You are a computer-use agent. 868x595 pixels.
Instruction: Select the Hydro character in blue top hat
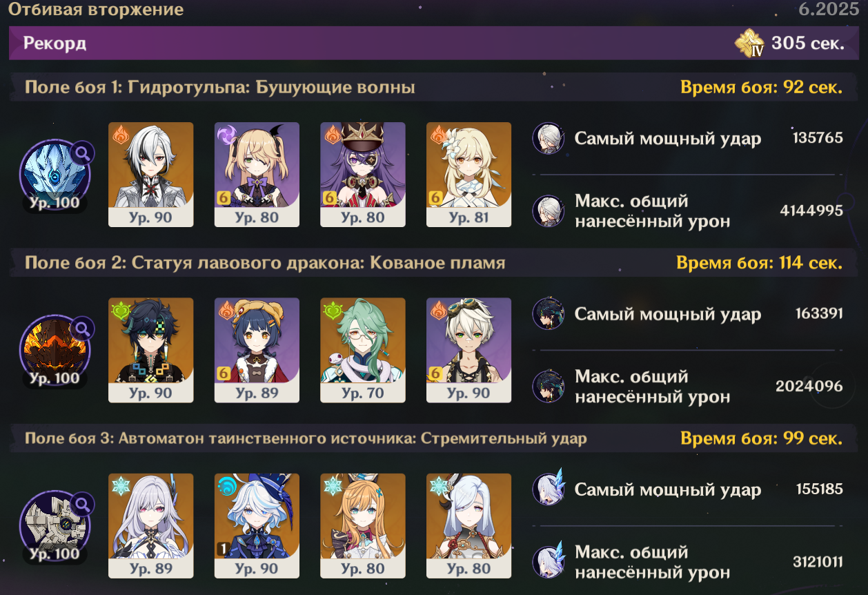click(257, 525)
